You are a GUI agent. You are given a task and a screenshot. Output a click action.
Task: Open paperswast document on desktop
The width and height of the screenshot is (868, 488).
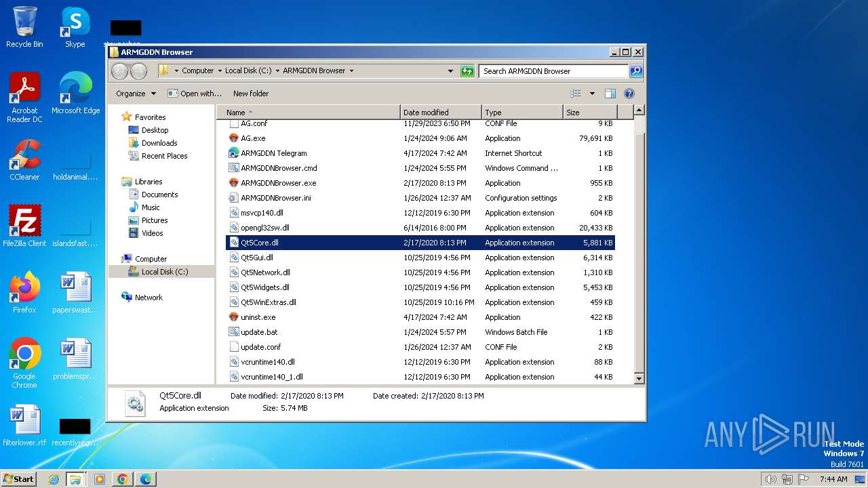coord(75,293)
